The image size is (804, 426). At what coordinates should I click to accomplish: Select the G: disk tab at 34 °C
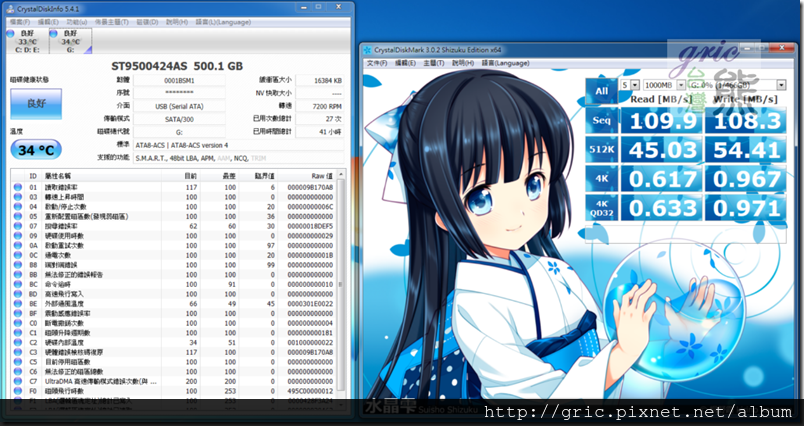point(71,41)
